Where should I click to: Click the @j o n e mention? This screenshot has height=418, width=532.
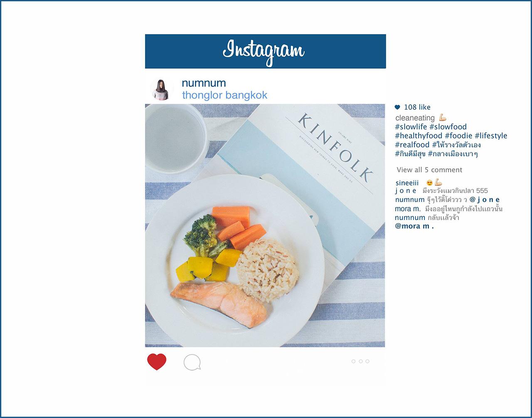click(485, 200)
